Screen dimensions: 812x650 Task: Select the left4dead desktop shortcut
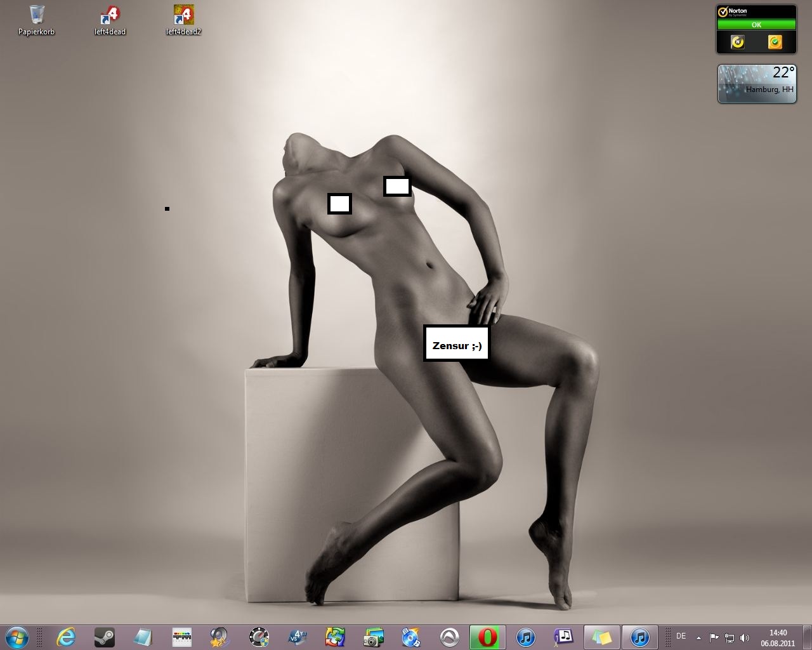110,20
